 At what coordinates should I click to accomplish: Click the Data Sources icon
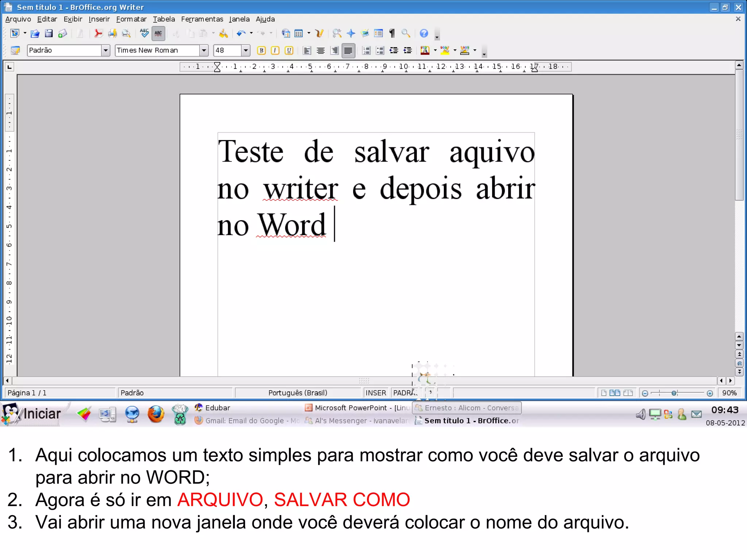click(379, 34)
